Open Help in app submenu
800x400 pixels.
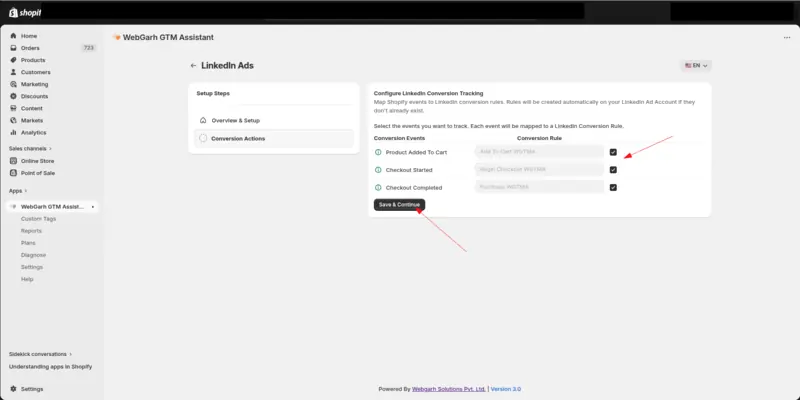tap(27, 279)
